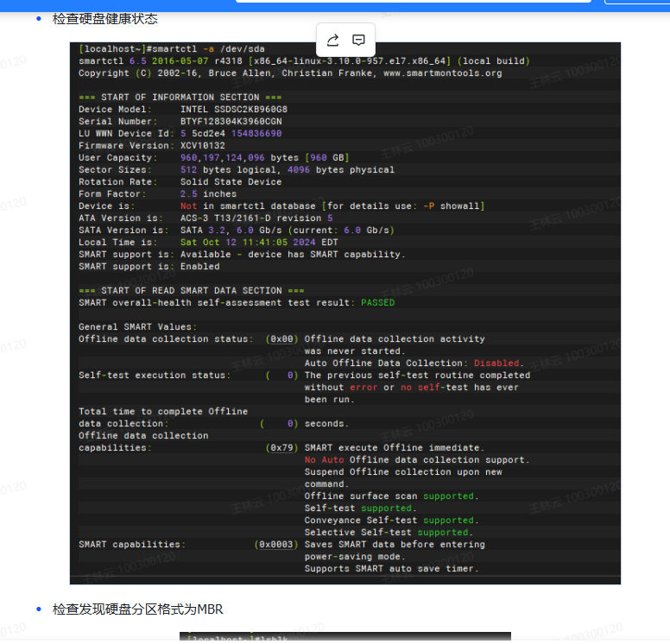Click serial number "BTYF128304K3960CGN"

(x=231, y=122)
